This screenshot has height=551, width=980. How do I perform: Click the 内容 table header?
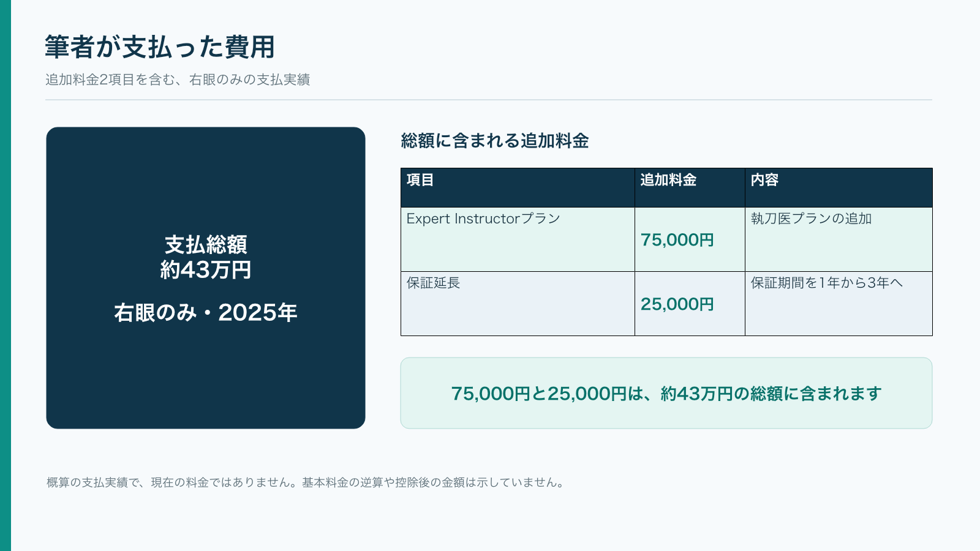(839, 187)
